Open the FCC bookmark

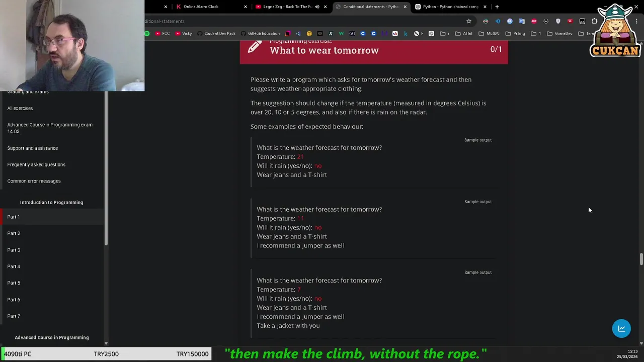[162, 34]
